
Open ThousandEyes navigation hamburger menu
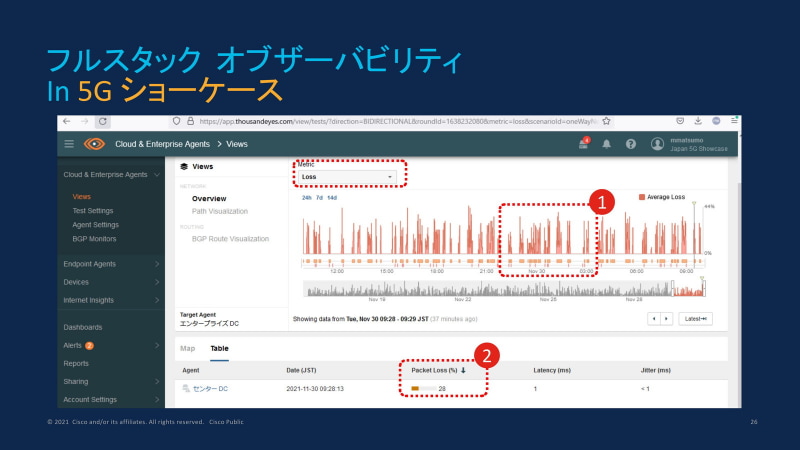click(x=69, y=144)
